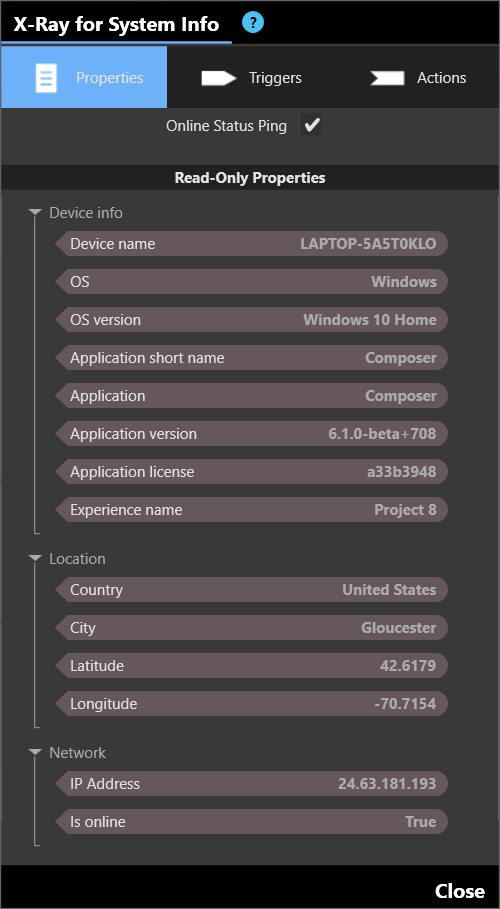This screenshot has height=909, width=500.
Task: Click the Properties document icon
Action: tap(46, 78)
